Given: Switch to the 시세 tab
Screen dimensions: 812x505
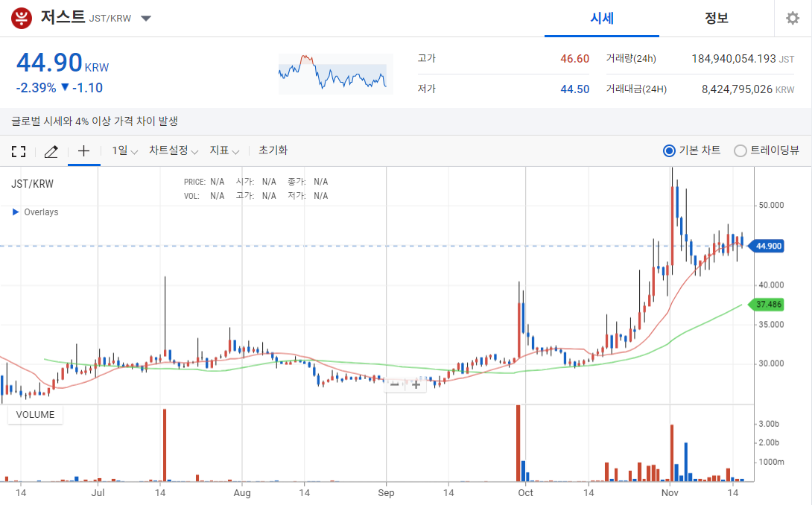Looking at the screenshot, I should click(x=602, y=19).
